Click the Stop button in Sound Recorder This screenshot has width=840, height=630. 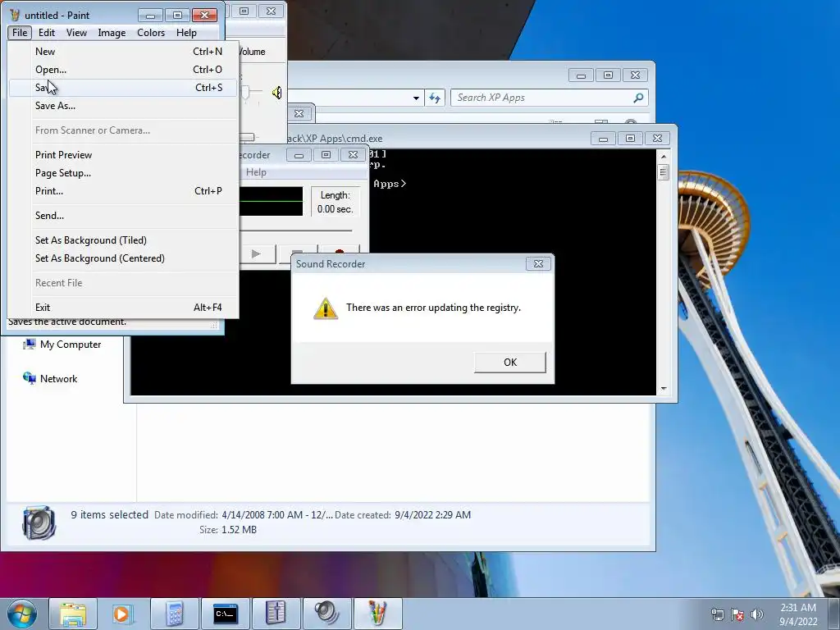coord(297,254)
